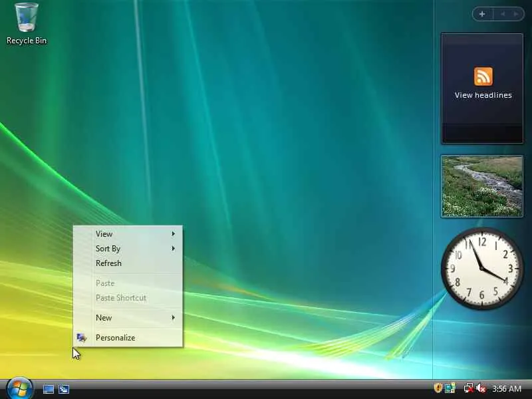
Task: Click the Personalize menu icon
Action: (81, 338)
